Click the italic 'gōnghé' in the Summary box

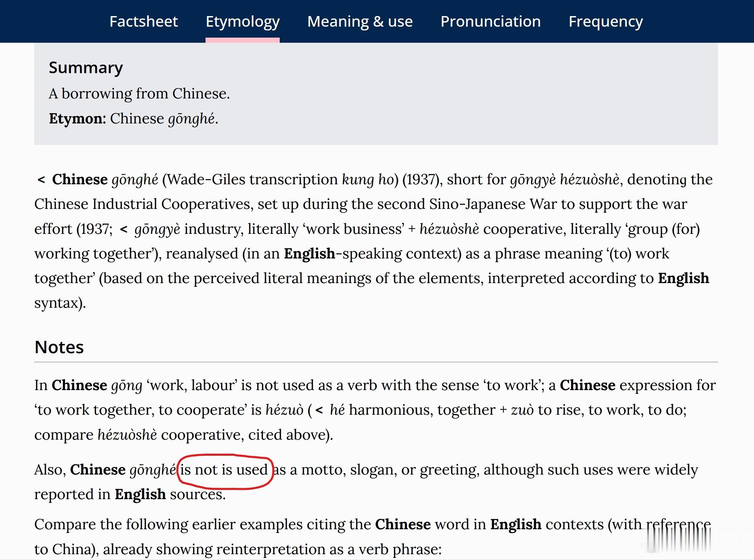click(x=191, y=119)
